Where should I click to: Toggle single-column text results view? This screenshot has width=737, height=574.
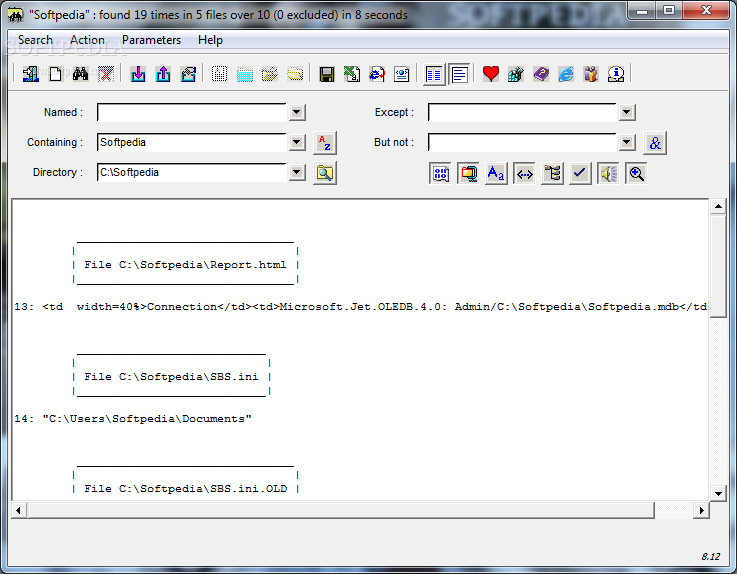459,74
